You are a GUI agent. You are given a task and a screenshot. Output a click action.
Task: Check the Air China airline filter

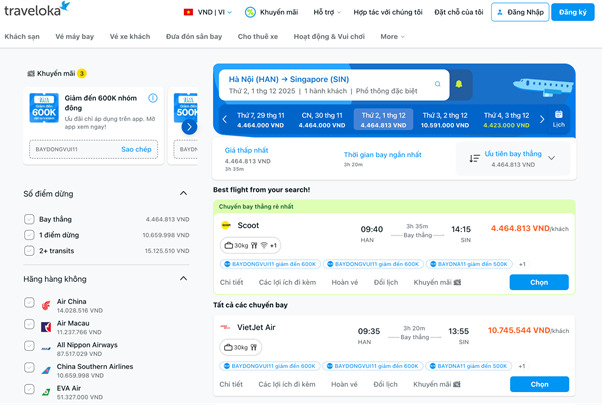coord(29,303)
